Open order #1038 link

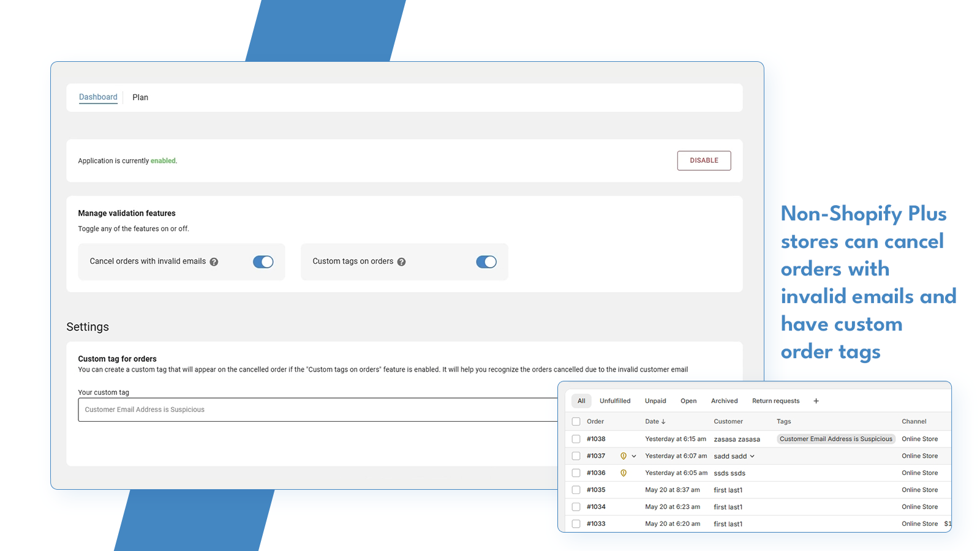[596, 439]
